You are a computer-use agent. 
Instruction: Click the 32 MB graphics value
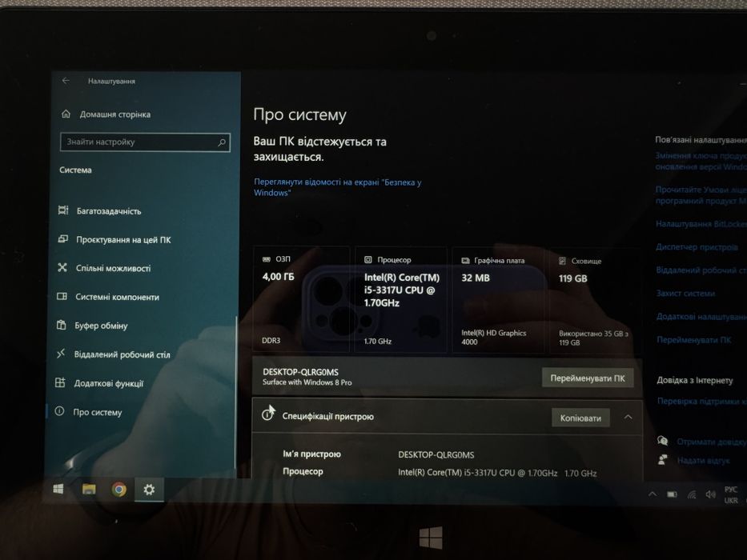click(476, 278)
